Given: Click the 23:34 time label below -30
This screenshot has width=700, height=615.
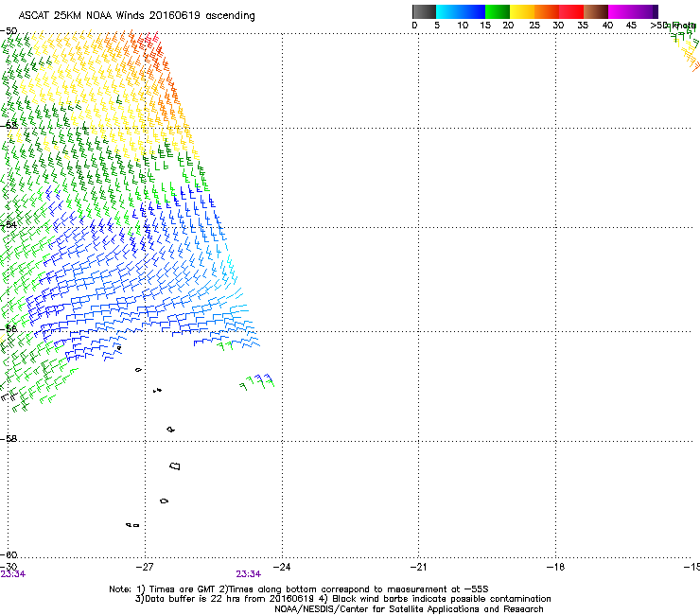Looking at the screenshot, I should pyautogui.click(x=13, y=574).
